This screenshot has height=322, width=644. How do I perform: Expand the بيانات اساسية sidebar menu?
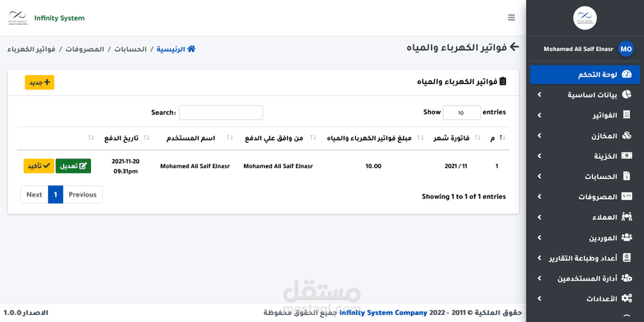click(539, 95)
